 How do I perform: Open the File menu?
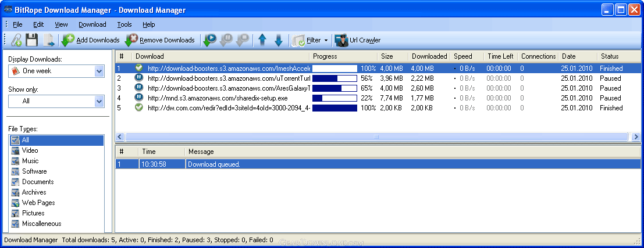point(17,24)
